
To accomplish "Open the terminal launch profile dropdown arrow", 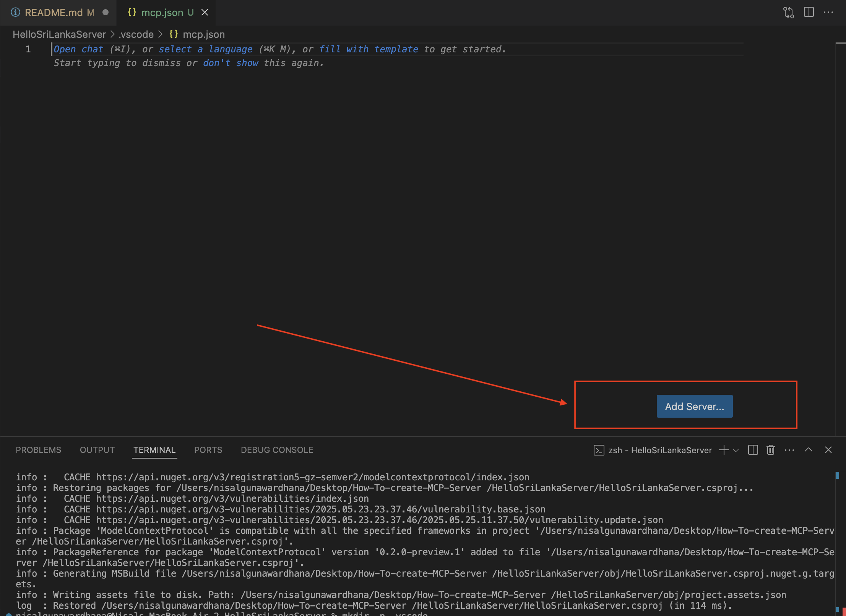I will (736, 450).
